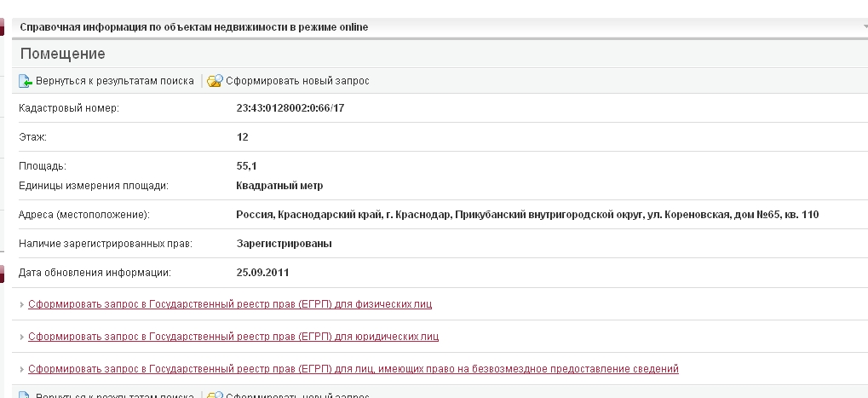
Task: Click the back arrow icon in bottom toolbar
Action: point(26,394)
